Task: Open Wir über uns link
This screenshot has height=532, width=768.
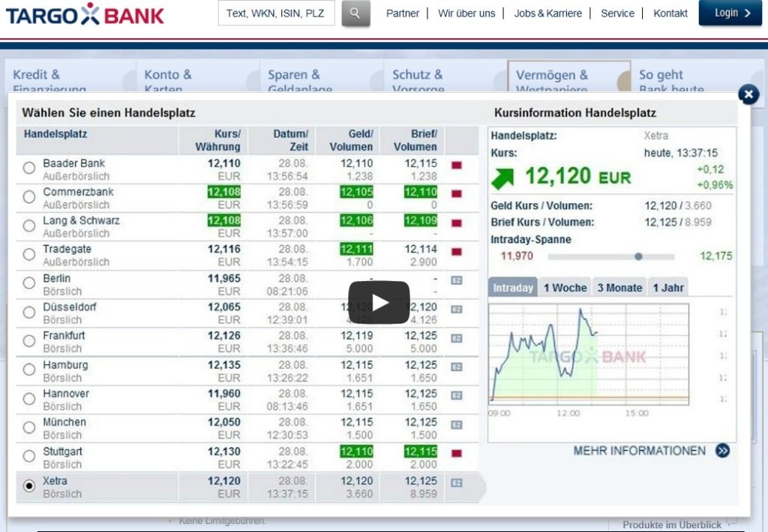Action: point(466,13)
